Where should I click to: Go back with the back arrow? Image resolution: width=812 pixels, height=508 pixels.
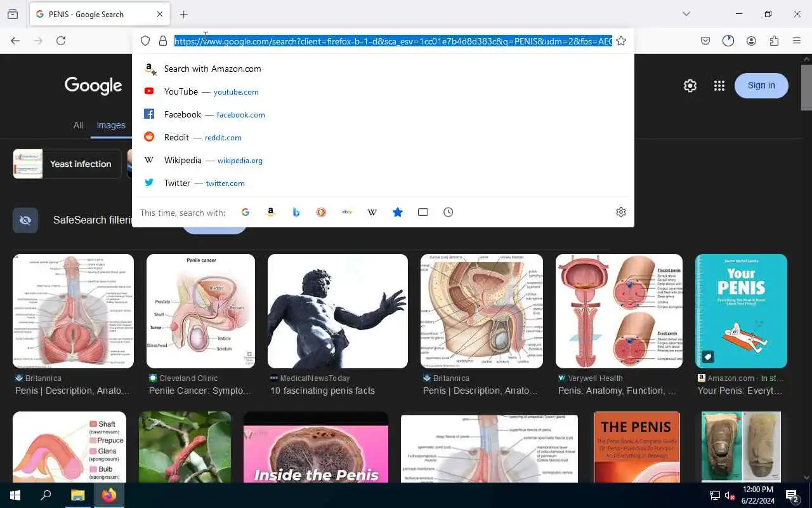click(15, 41)
